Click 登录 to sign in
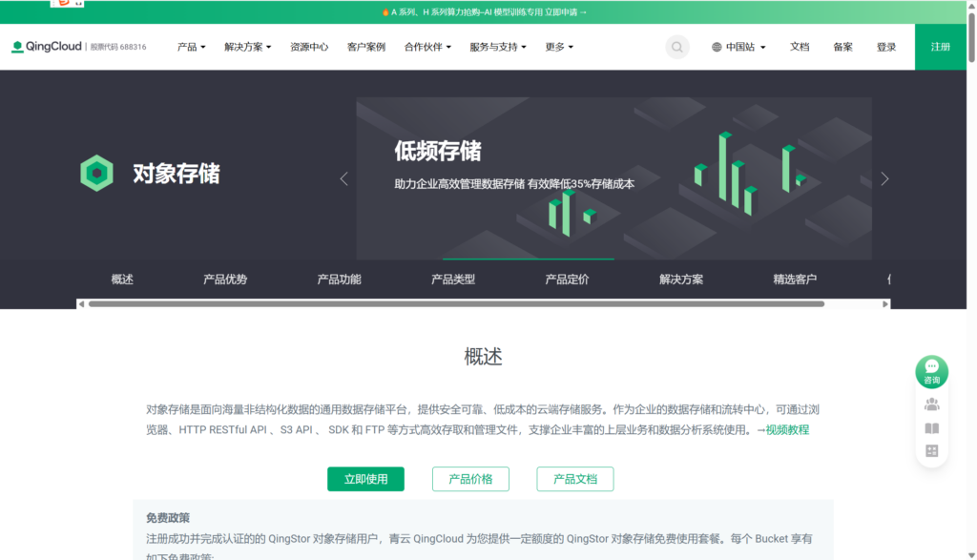 tap(886, 48)
